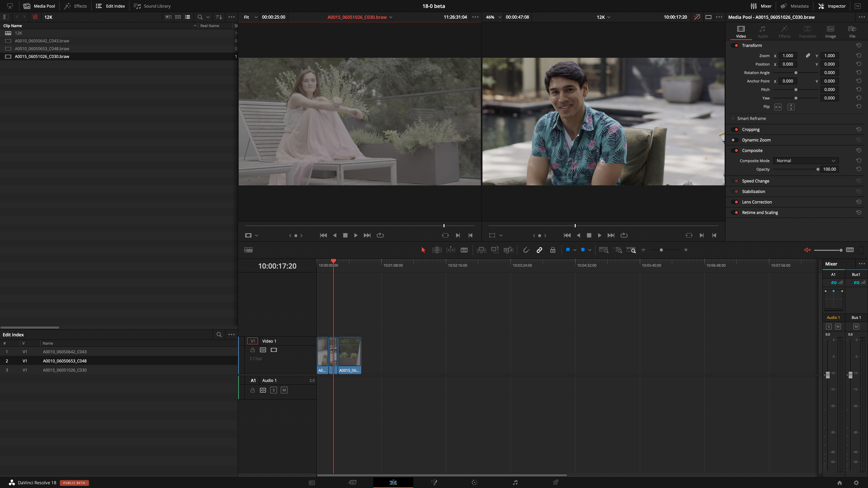Viewport: 868px width, 488px height.
Task: Toggle the Edit Index panel
Action: click(110, 6)
